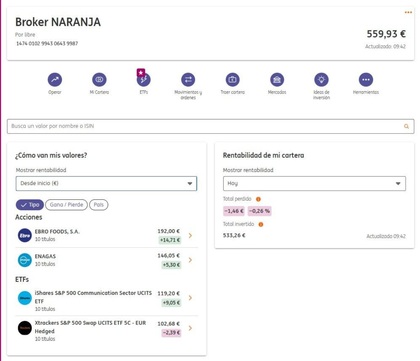Click the Total perdido info icon

258,199
